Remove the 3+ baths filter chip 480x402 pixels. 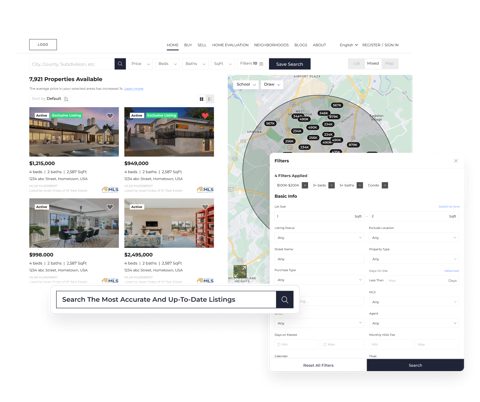pyautogui.click(x=360, y=185)
